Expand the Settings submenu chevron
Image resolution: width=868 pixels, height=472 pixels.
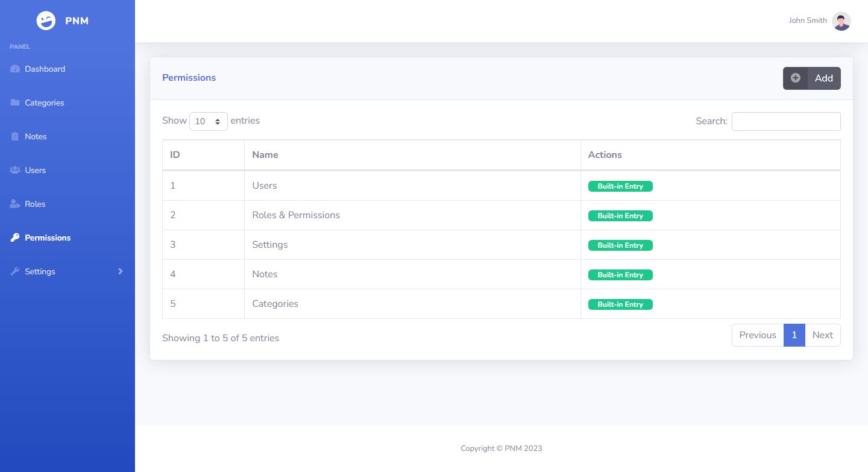point(121,271)
